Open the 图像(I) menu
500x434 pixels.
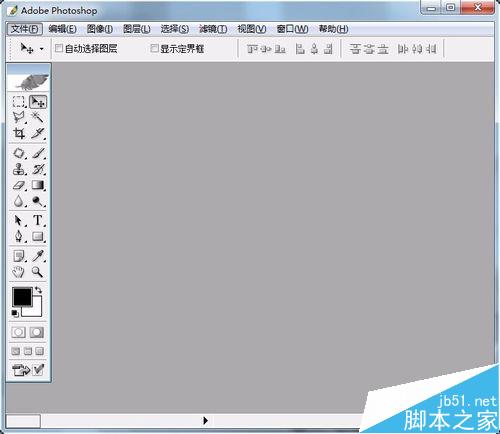(x=100, y=29)
